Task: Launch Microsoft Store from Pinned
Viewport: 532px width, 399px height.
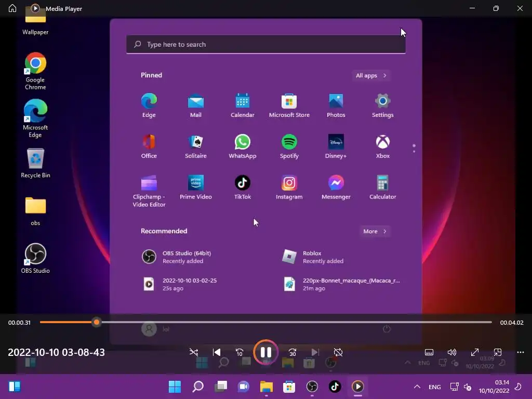Action: (289, 105)
